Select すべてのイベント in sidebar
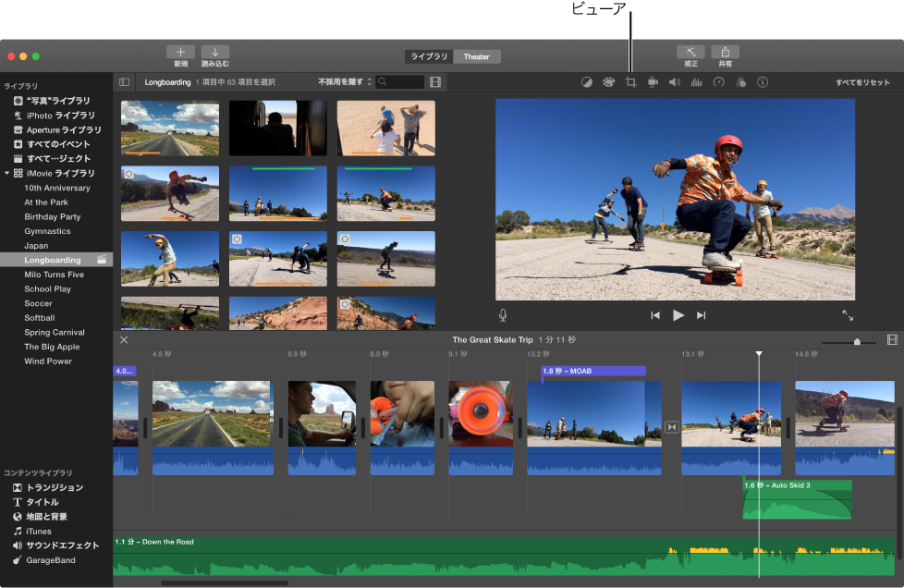 pyautogui.click(x=56, y=144)
